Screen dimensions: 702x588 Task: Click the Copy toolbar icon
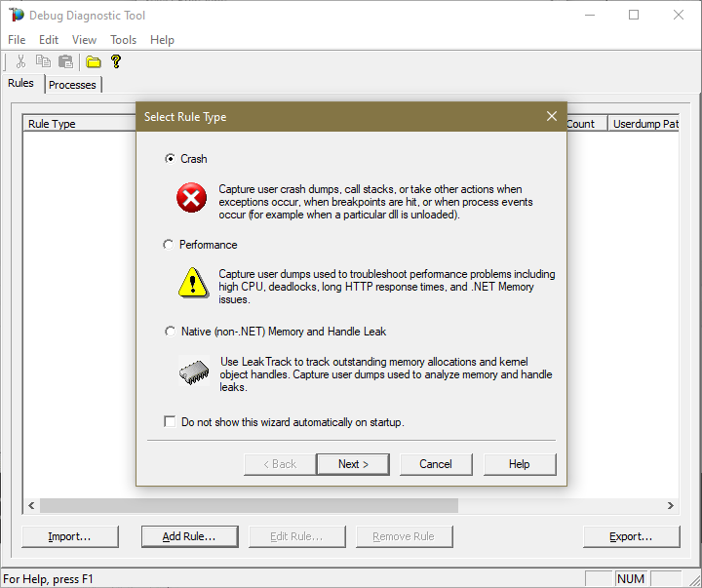44,61
